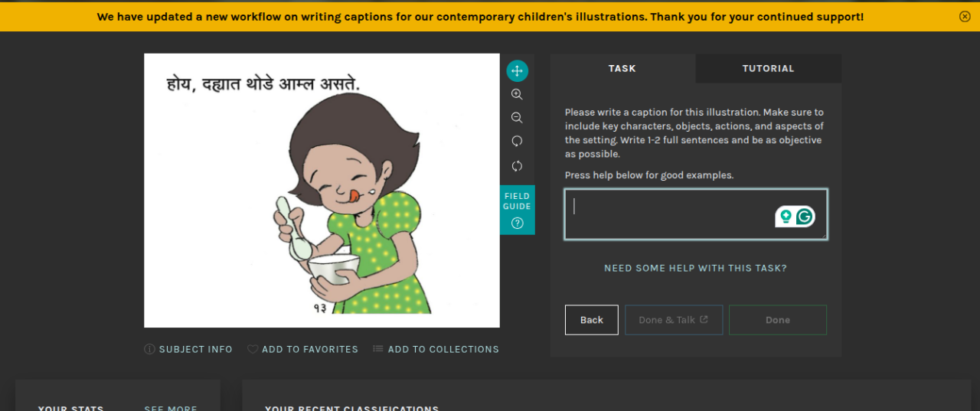Click the Back button

click(x=592, y=320)
